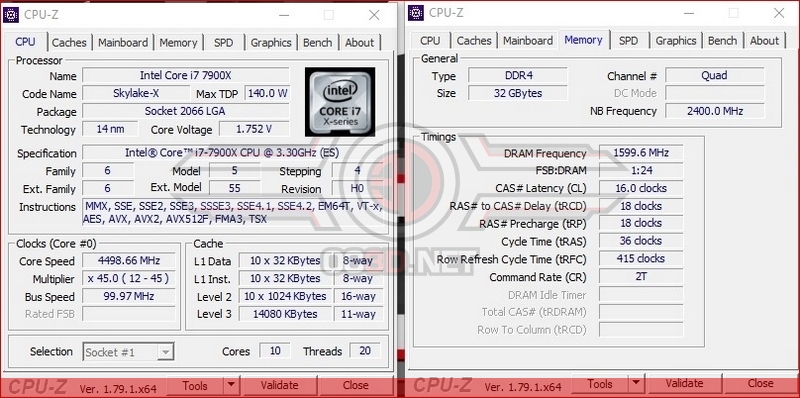Click Tools button in right window
The image size is (800, 398).
(x=600, y=384)
